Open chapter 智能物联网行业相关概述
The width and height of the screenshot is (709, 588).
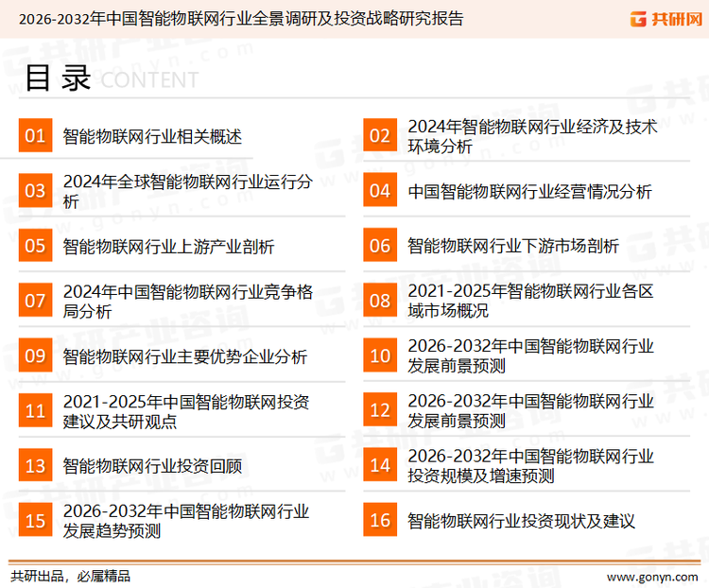pyautogui.click(x=152, y=136)
